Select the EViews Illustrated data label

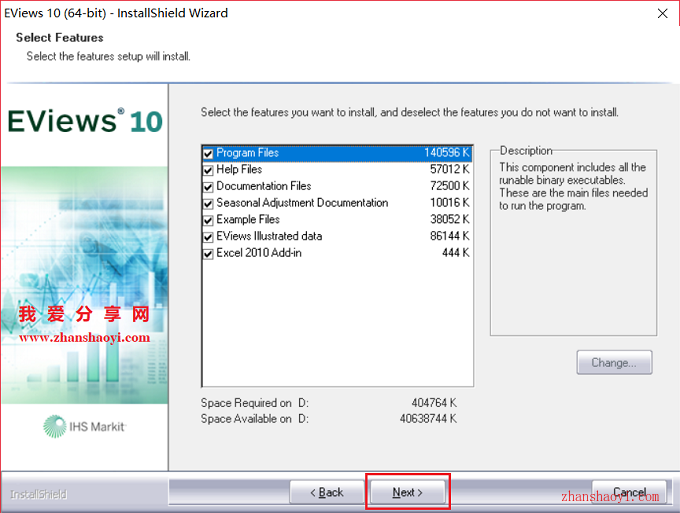click(269, 236)
